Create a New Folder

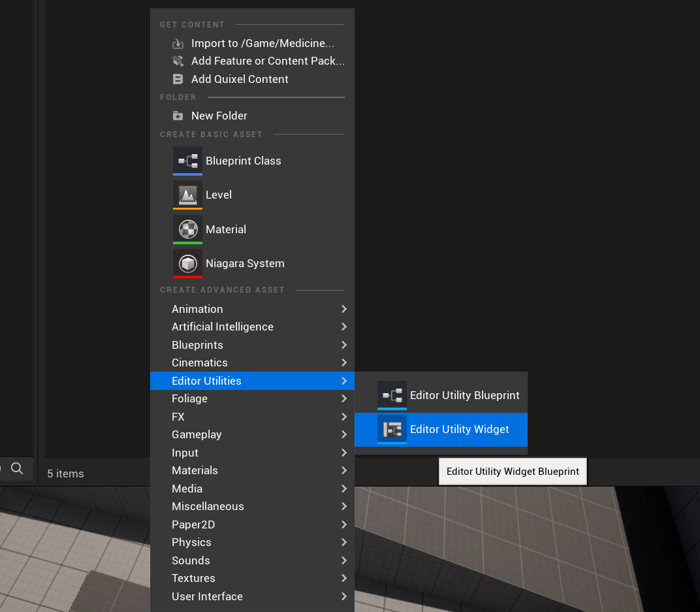click(252, 116)
